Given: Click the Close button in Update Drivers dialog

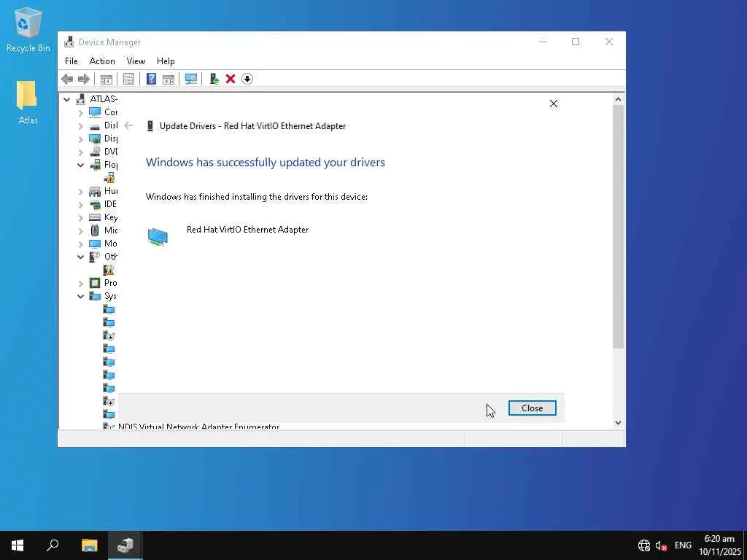Looking at the screenshot, I should (532, 408).
